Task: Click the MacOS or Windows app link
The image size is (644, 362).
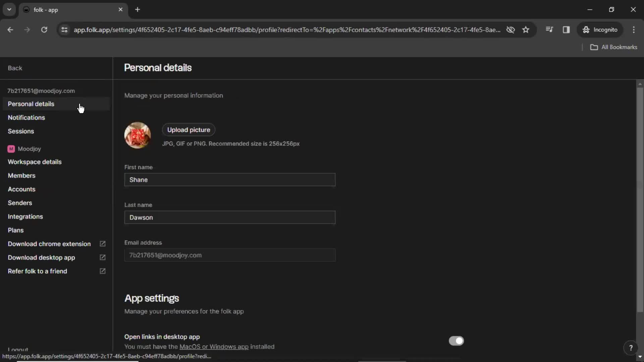Action: 214,347
